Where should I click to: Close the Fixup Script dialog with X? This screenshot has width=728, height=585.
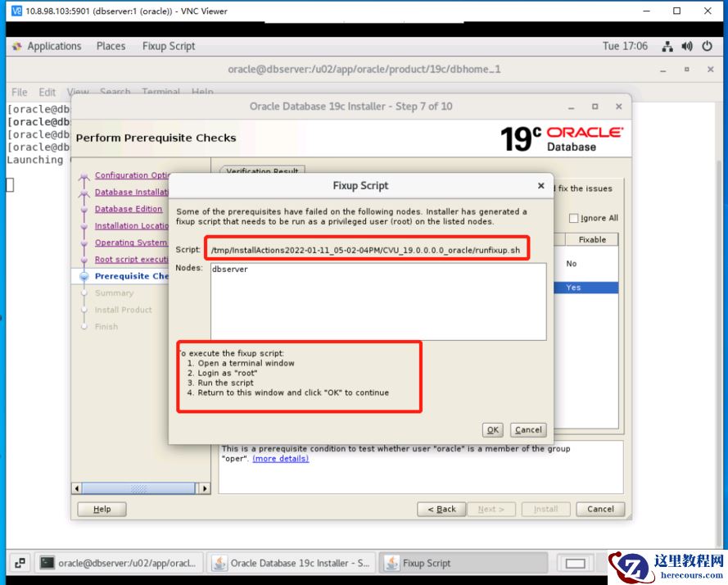pos(541,185)
